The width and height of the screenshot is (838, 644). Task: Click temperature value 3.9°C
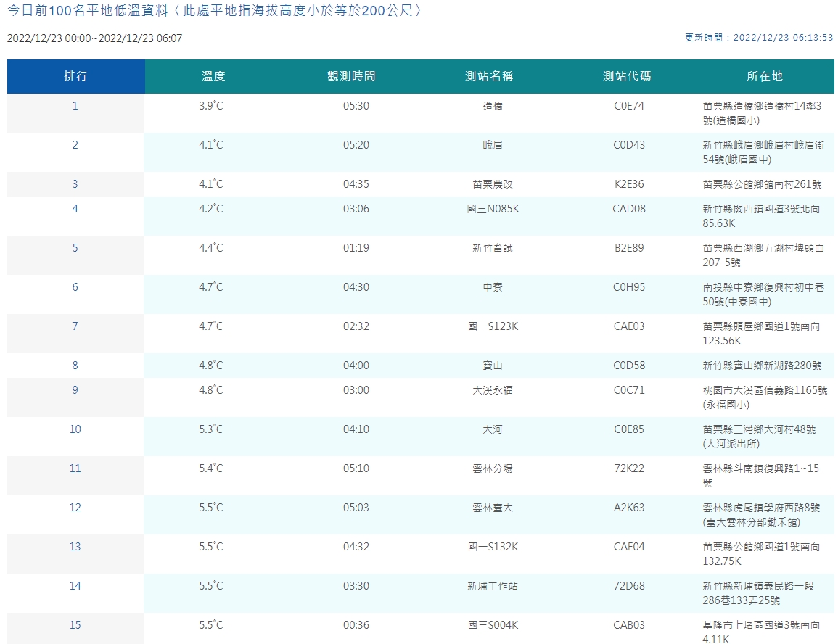[211, 106]
